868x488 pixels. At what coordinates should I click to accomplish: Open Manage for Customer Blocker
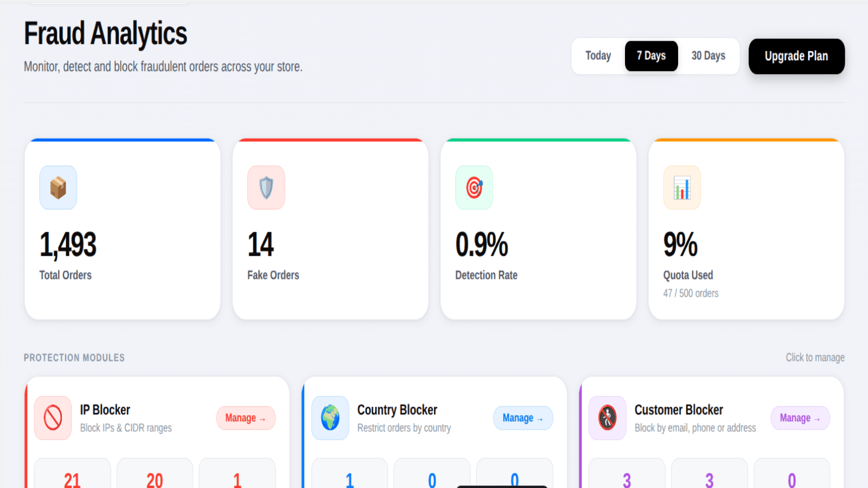pyautogui.click(x=800, y=418)
